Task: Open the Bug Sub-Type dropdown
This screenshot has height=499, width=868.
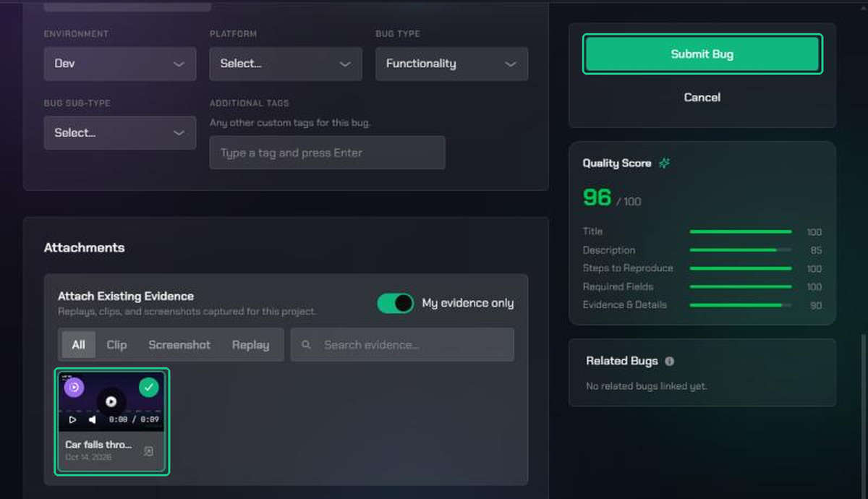Action: pos(119,133)
